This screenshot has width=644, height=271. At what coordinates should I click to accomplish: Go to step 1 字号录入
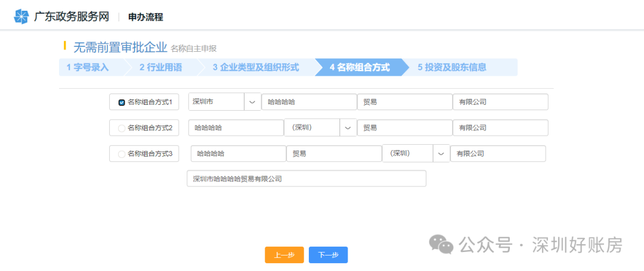click(88, 68)
